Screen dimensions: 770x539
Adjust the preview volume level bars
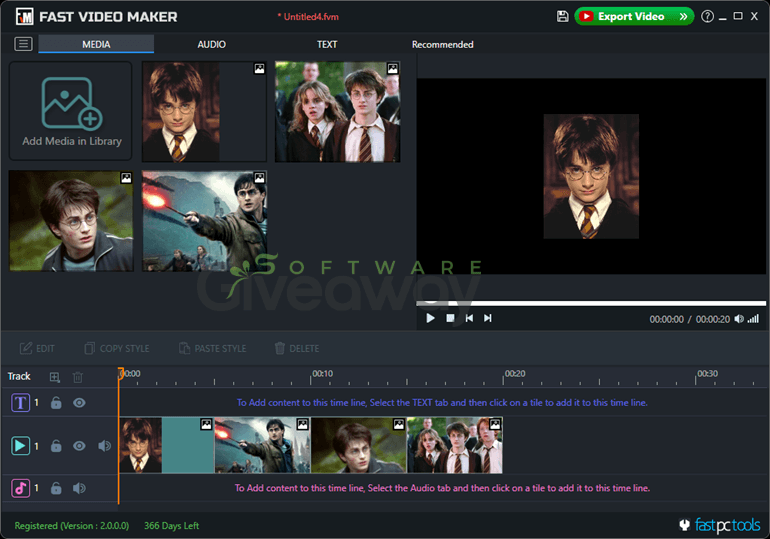tap(753, 319)
